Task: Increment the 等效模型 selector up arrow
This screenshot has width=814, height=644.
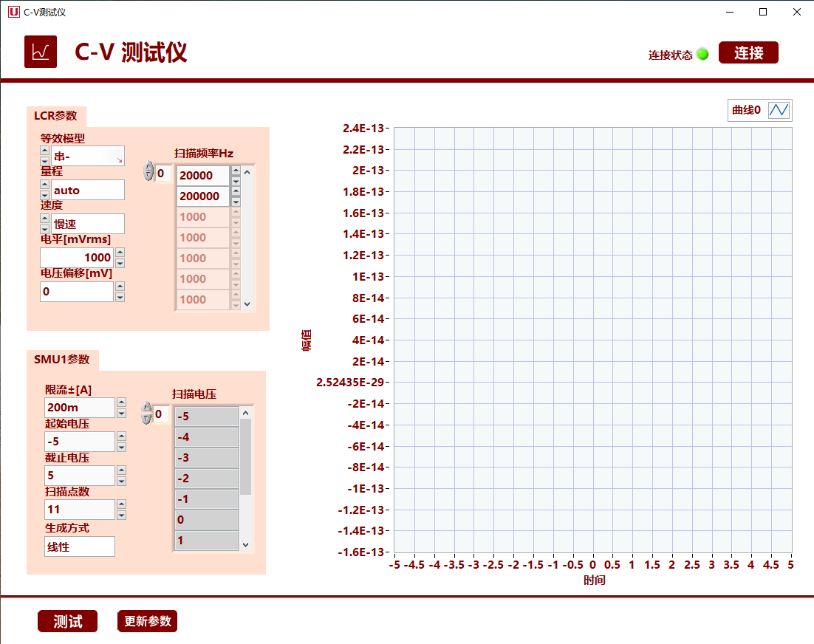Action: coord(44,151)
